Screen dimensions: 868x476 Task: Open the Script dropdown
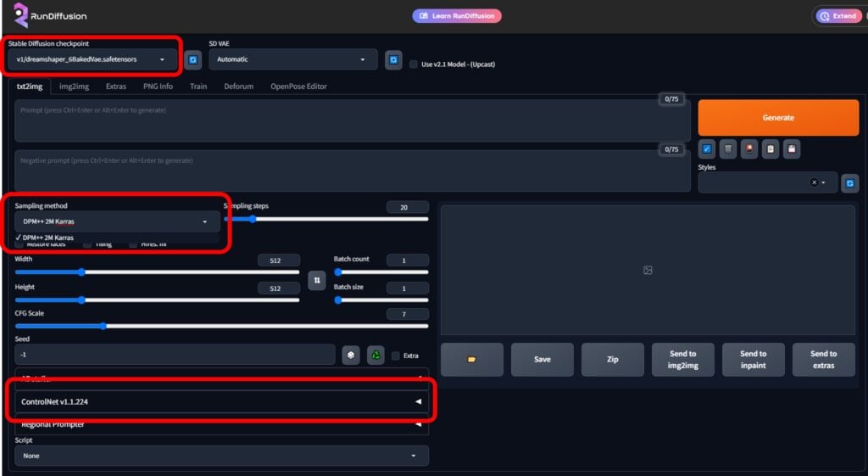coord(221,456)
